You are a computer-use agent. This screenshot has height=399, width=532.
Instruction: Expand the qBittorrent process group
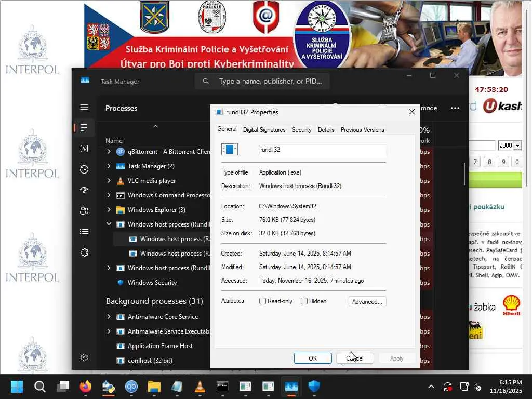click(109, 151)
